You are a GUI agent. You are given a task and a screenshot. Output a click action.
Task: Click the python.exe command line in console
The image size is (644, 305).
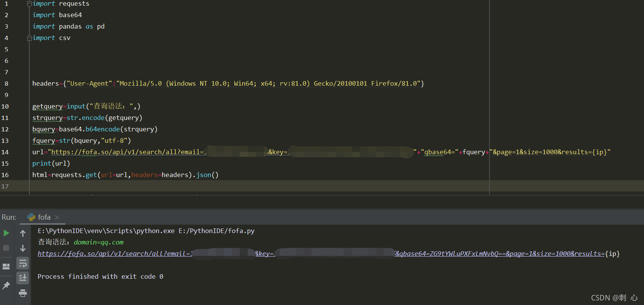click(146, 231)
